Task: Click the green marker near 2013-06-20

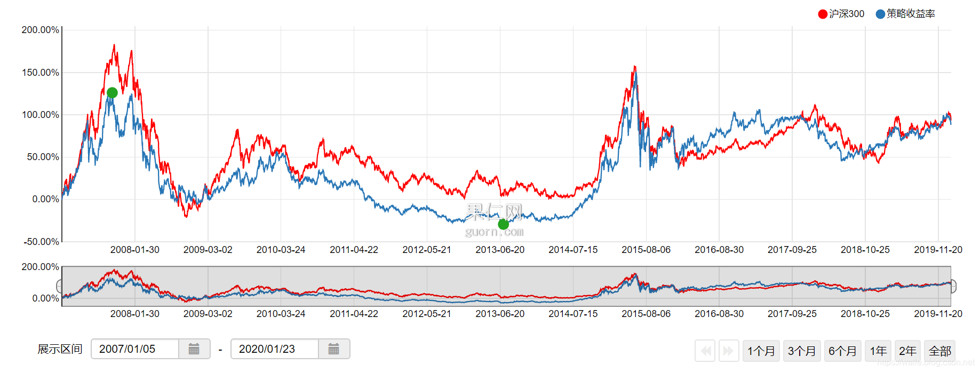Action: pos(503,224)
